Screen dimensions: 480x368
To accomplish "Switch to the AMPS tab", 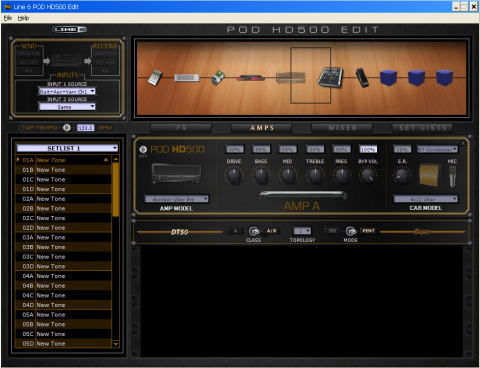I will click(x=262, y=128).
